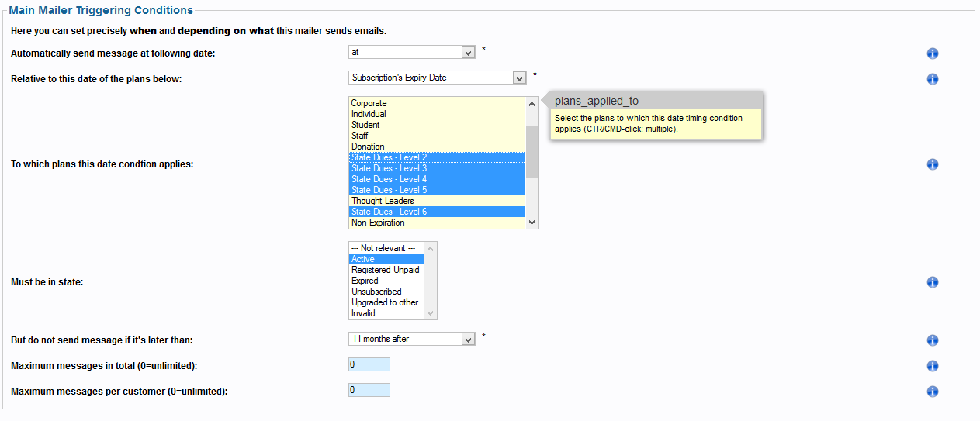Select '--- Not relevant ---' state option
Screen dimensions: 980x421
pyautogui.click(x=386, y=248)
